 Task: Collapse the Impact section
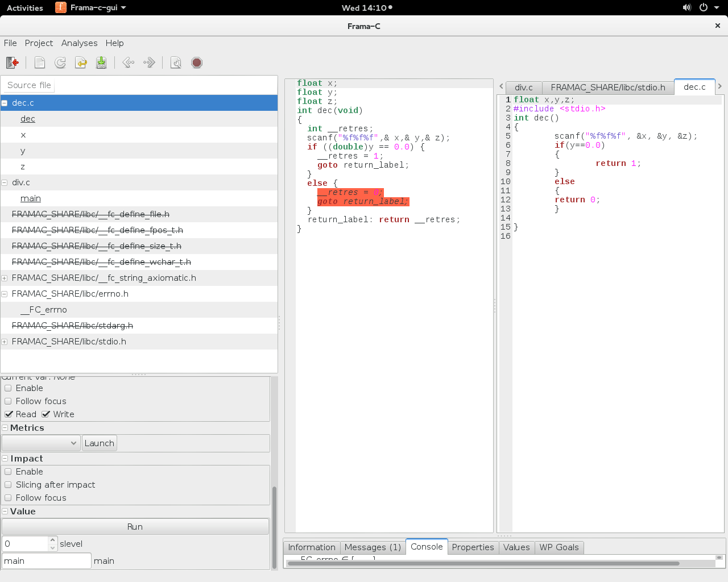tap(5, 459)
